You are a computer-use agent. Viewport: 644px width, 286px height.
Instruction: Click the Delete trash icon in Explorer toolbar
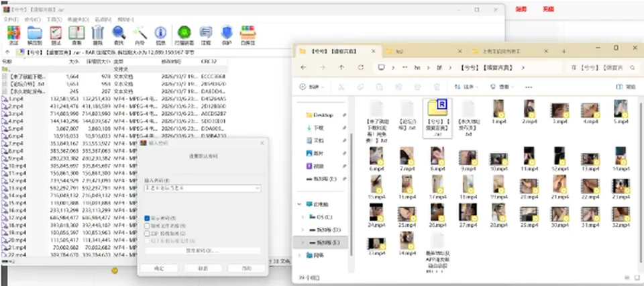(x=437, y=87)
